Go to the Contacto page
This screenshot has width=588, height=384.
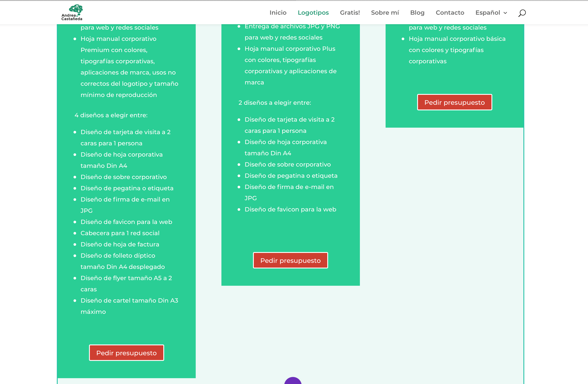point(450,13)
